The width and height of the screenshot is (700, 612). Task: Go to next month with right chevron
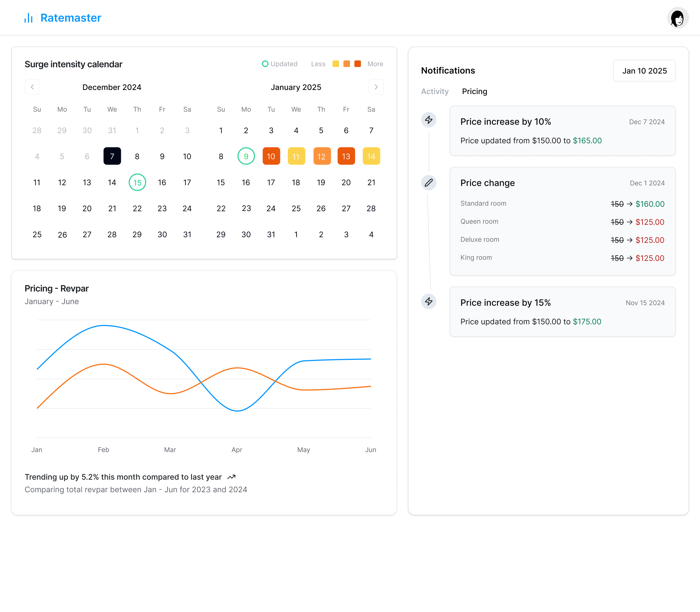376,87
